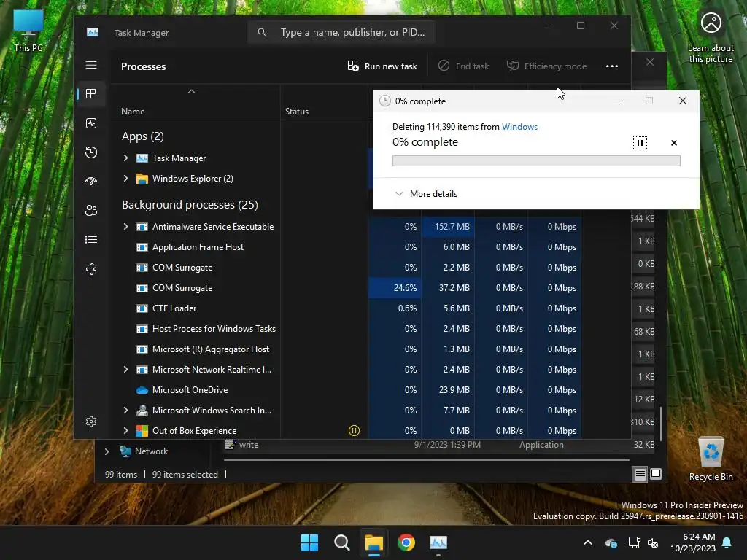Open Task Manager hamburger navigation menu
The width and height of the screenshot is (747, 560).
pos(91,65)
